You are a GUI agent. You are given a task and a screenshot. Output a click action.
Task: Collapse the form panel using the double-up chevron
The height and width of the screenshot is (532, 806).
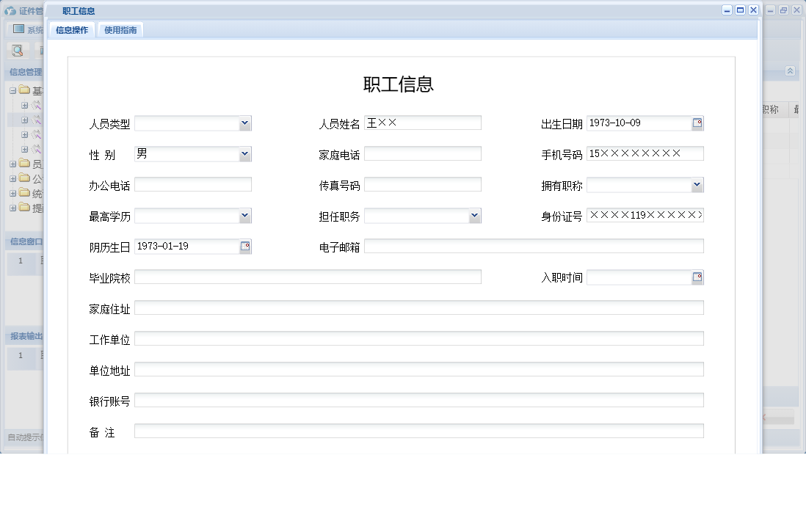coord(791,71)
